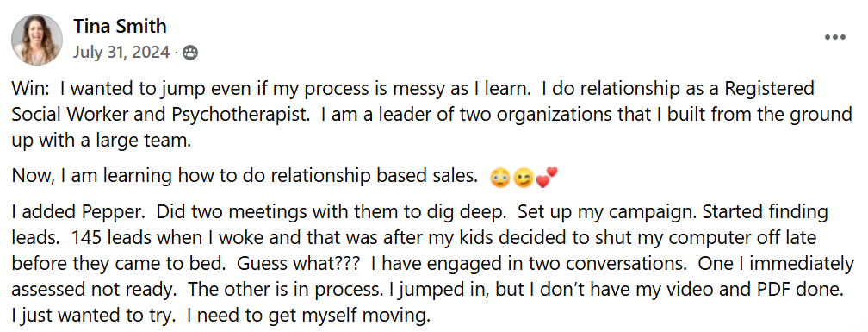This screenshot has height=332, width=868.
Task: Open the July 31, 2024 timestamp link
Action: pyautogui.click(x=121, y=53)
